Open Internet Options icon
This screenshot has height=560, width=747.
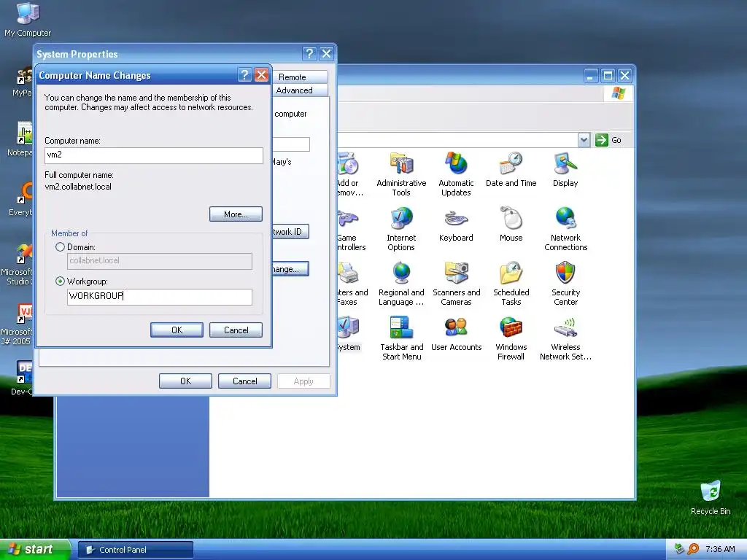click(401, 229)
